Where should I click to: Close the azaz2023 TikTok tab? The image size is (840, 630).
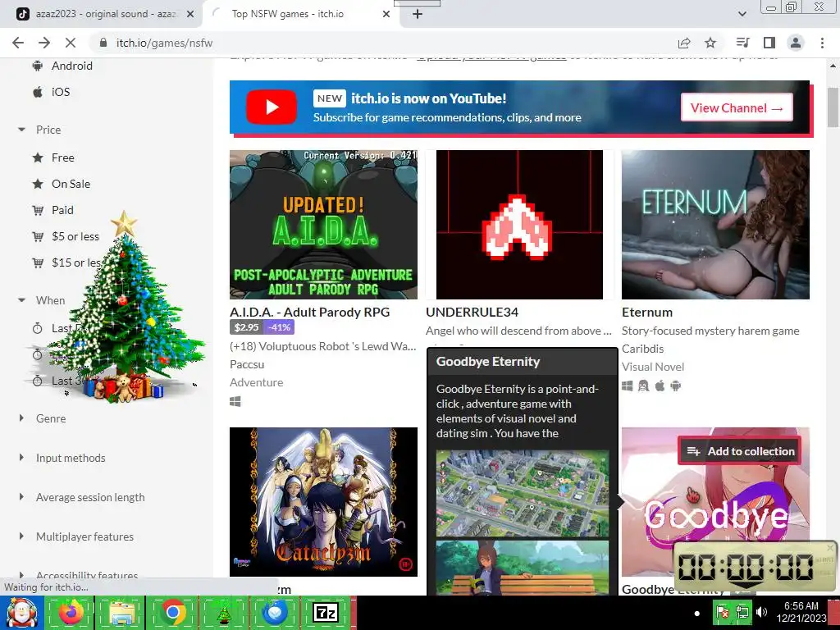coord(190,15)
